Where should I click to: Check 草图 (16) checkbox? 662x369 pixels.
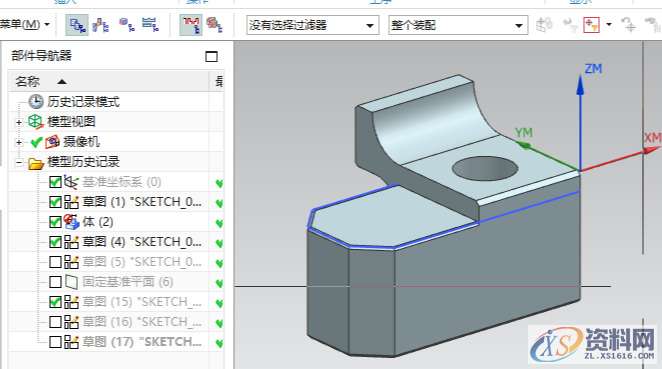click(x=55, y=322)
